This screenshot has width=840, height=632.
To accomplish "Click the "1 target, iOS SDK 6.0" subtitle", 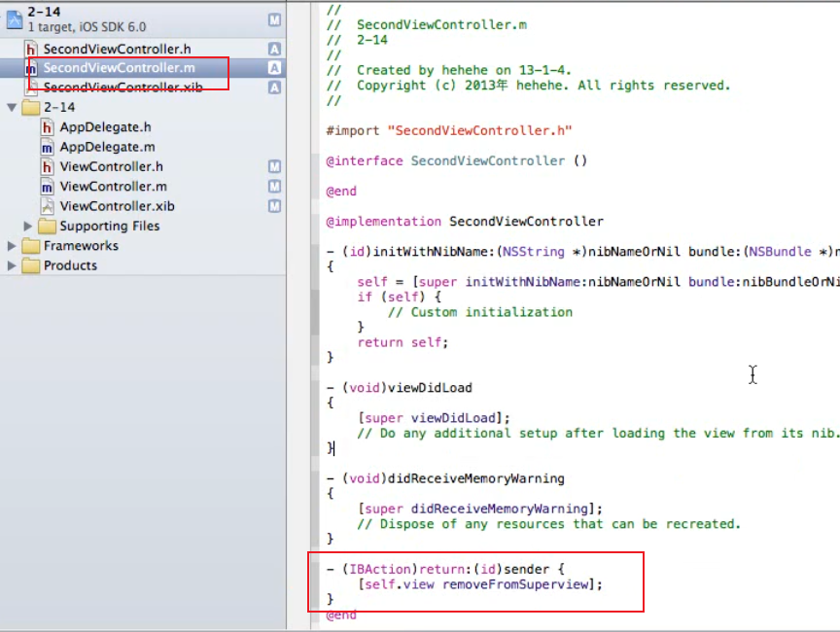I will click(87, 27).
